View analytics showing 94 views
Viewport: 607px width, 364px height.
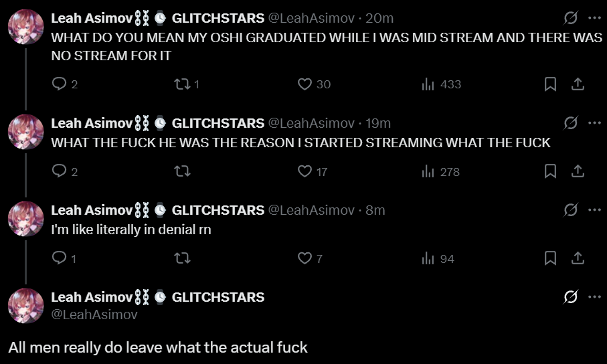(428, 258)
